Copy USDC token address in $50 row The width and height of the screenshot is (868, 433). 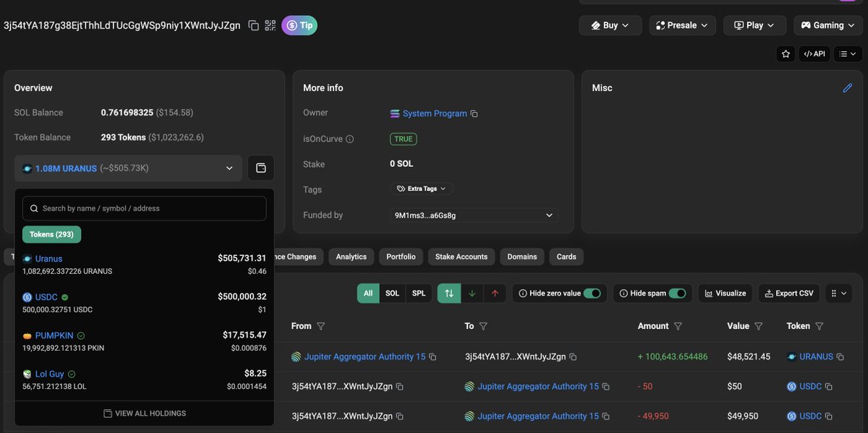[829, 387]
